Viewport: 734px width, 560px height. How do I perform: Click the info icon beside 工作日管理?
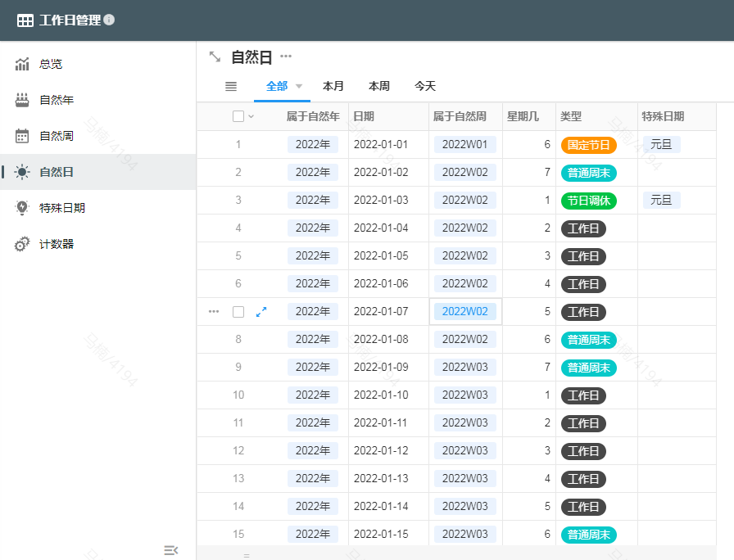(110, 20)
